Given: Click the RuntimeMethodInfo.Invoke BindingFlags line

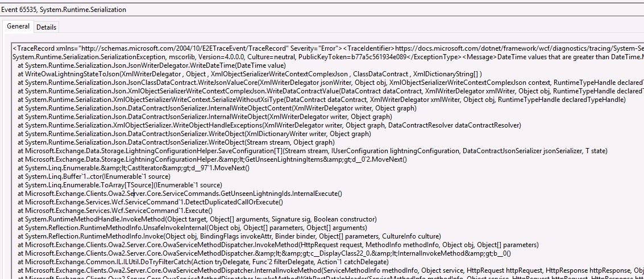Looking at the screenshot, I should tap(229, 236).
